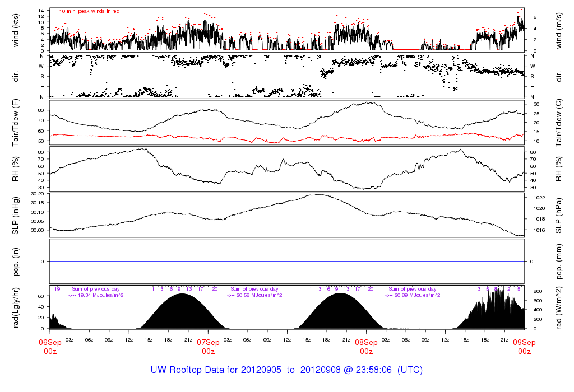Screen dimensions: 574x392
Task: Click the 'SLP (inHg)' axis label
Action: (16, 216)
